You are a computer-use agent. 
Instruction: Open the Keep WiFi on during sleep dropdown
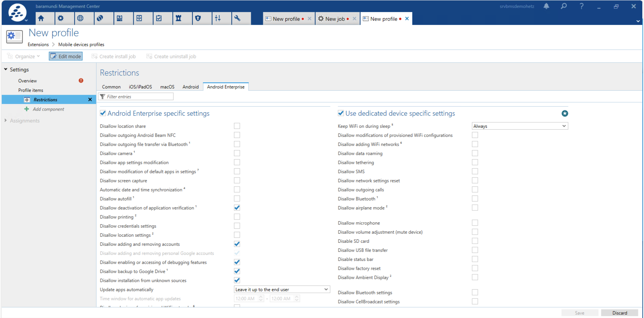520,126
